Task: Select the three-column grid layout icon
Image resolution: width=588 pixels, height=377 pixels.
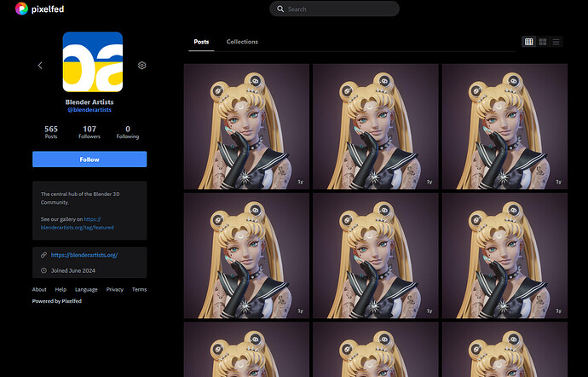Action: coord(528,42)
